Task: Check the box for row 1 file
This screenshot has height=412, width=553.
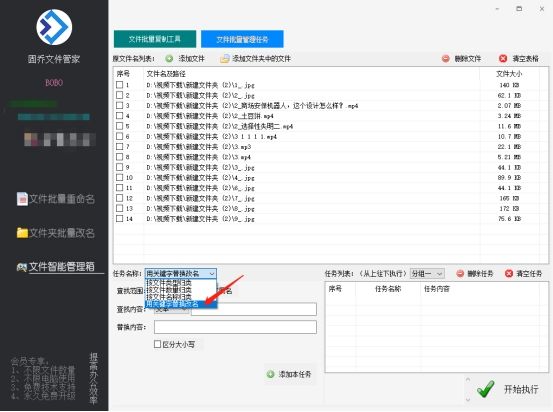Action: [x=120, y=85]
